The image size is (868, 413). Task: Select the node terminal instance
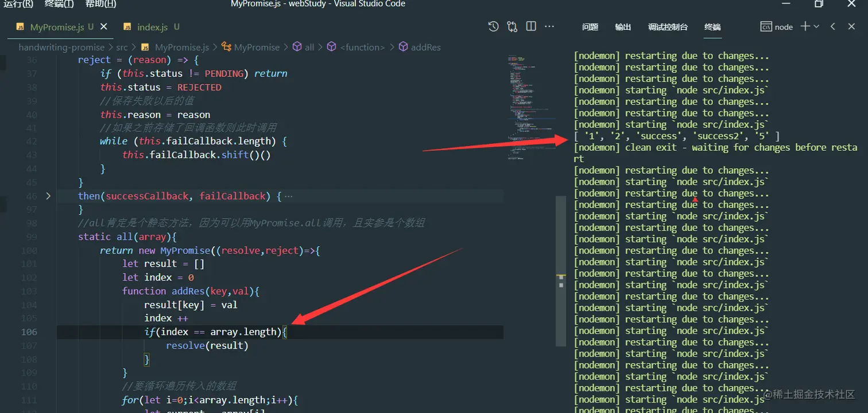click(777, 26)
